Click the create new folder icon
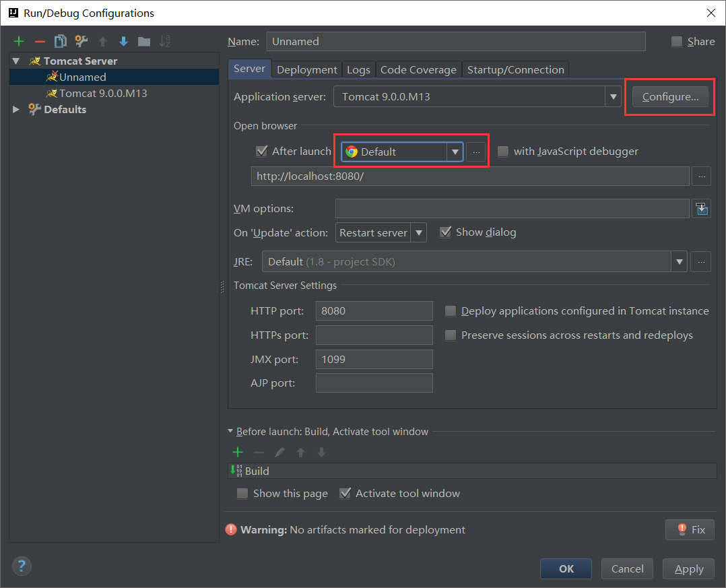 pyautogui.click(x=144, y=42)
